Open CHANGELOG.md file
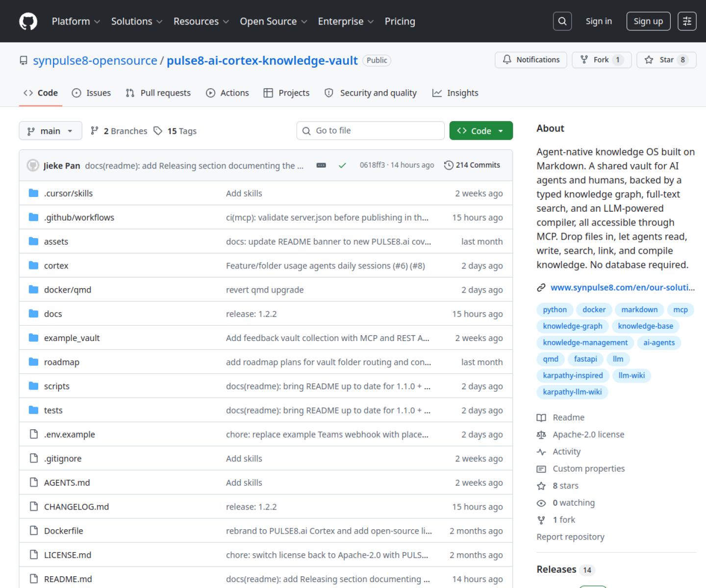This screenshot has width=706, height=588. tap(76, 507)
